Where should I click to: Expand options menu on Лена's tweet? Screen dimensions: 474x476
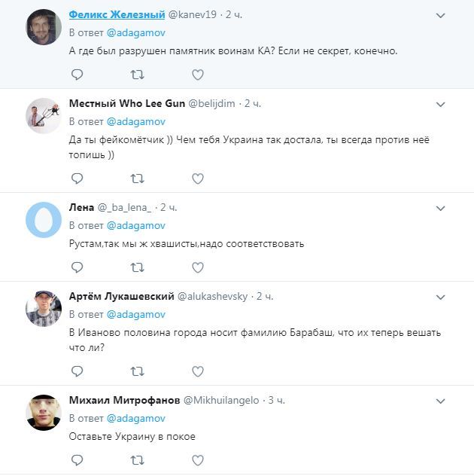441,208
